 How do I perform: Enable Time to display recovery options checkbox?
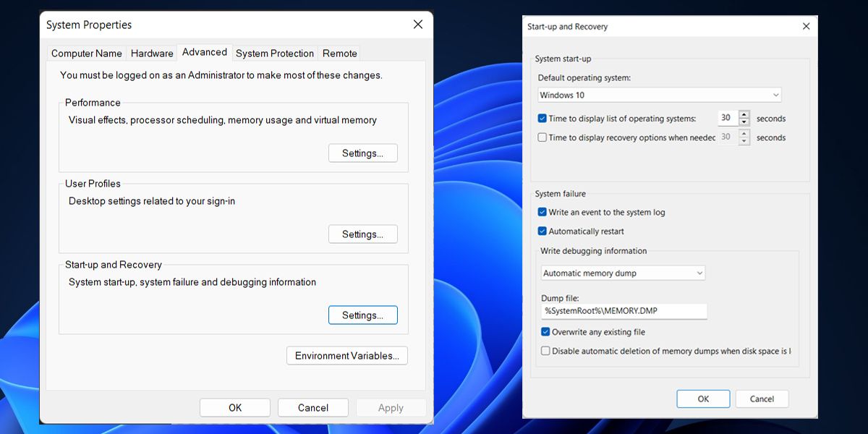[542, 137]
